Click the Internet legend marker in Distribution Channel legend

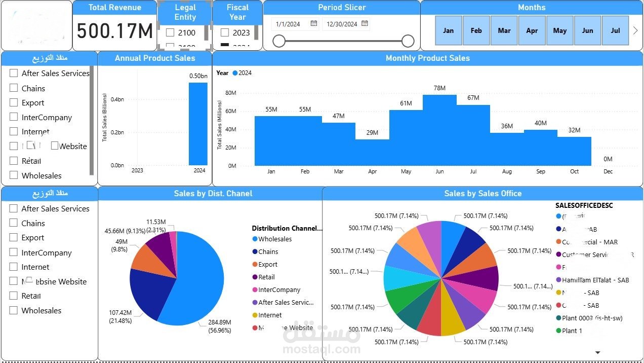[256, 315]
